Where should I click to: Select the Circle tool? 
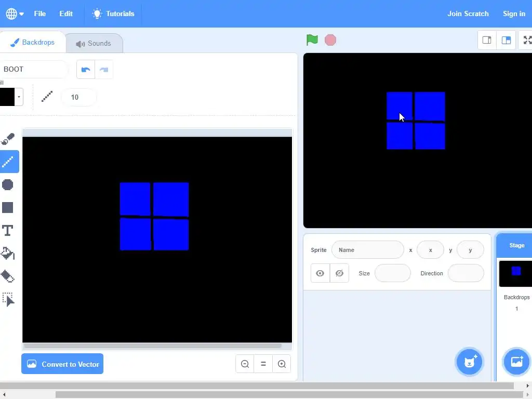click(8, 184)
